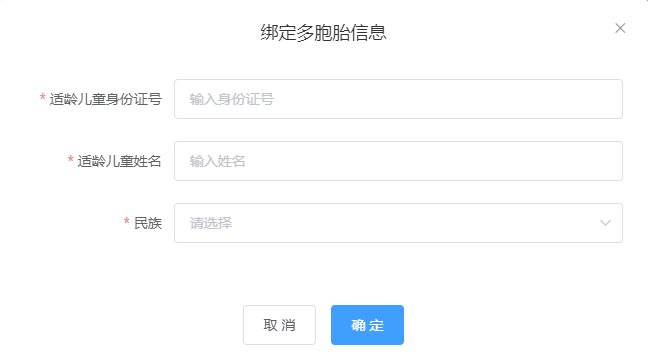Click the 输入姓名 placeholder text
The width and height of the screenshot is (648, 363).
pos(217,161)
